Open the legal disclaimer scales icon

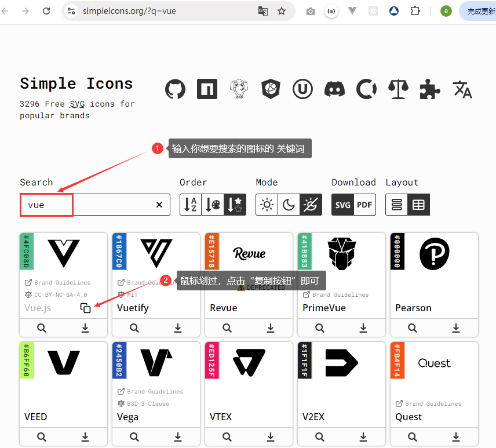(398, 89)
